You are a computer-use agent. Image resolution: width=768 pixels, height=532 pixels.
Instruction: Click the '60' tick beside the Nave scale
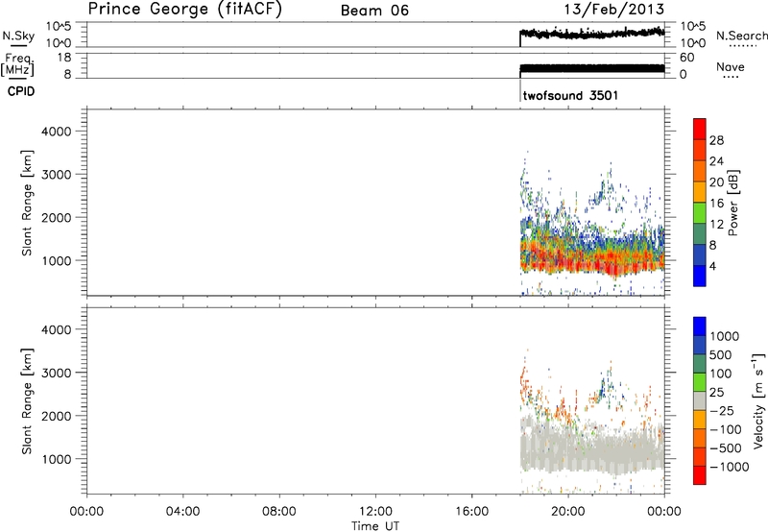click(687, 58)
